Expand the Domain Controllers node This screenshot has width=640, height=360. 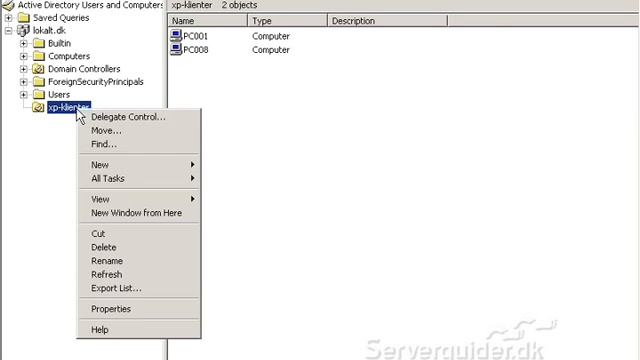(24, 69)
